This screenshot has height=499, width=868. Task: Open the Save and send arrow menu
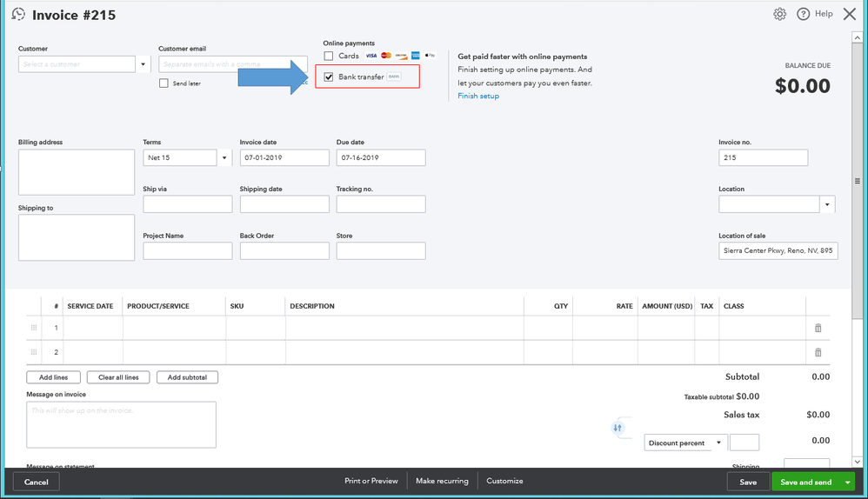pos(847,482)
